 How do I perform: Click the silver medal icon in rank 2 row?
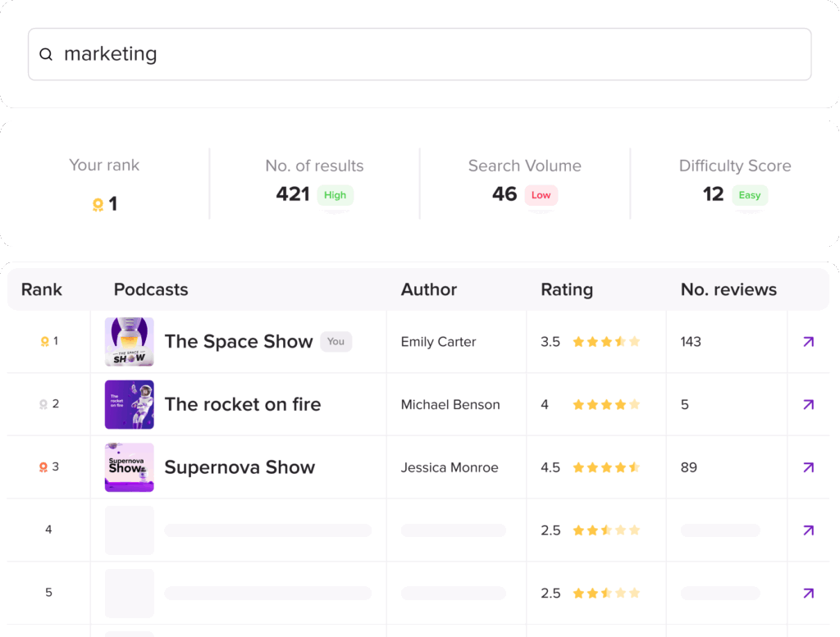tap(43, 404)
